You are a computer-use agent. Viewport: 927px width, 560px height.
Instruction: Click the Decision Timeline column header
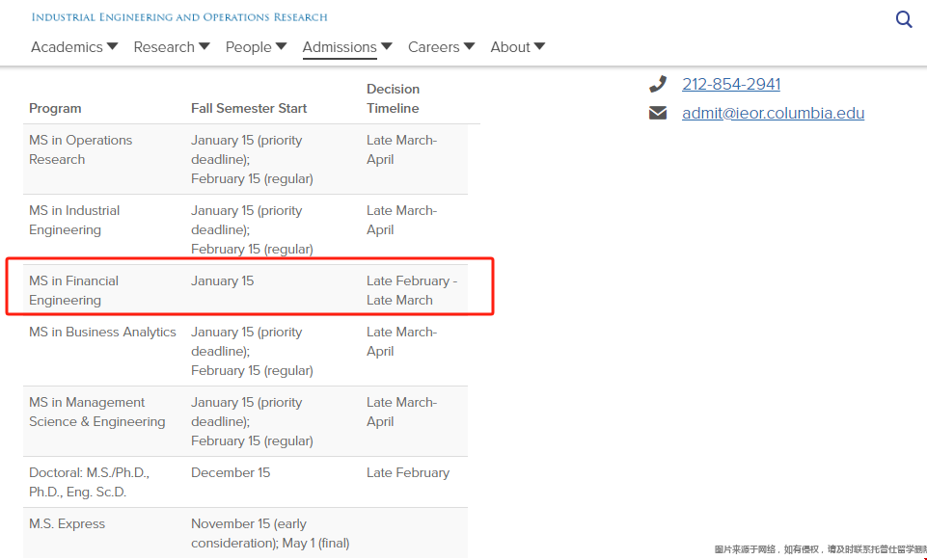pyautogui.click(x=393, y=98)
